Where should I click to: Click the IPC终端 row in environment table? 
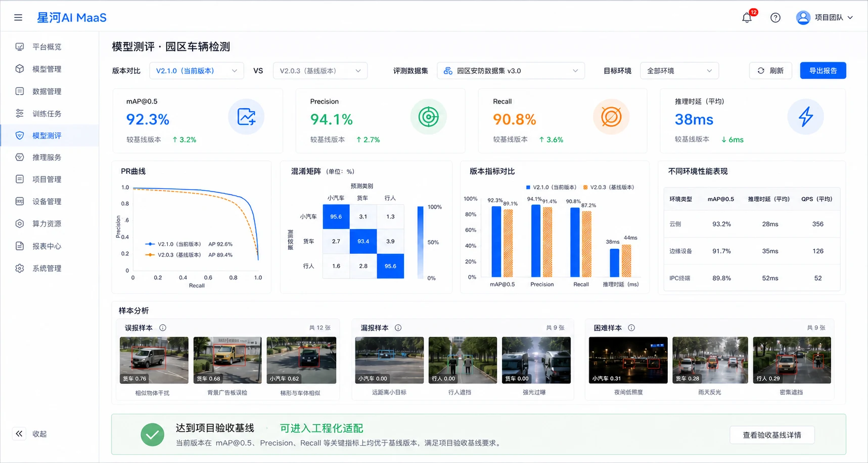[752, 278]
